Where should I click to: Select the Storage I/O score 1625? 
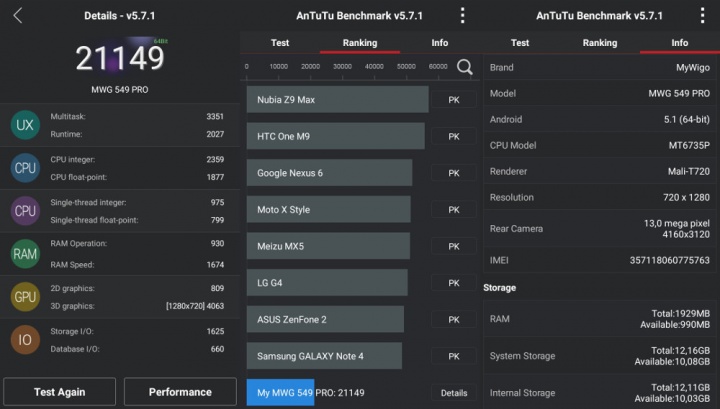pos(215,331)
